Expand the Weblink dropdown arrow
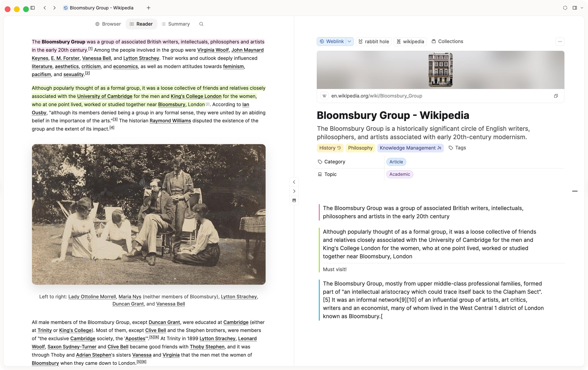 (x=349, y=42)
